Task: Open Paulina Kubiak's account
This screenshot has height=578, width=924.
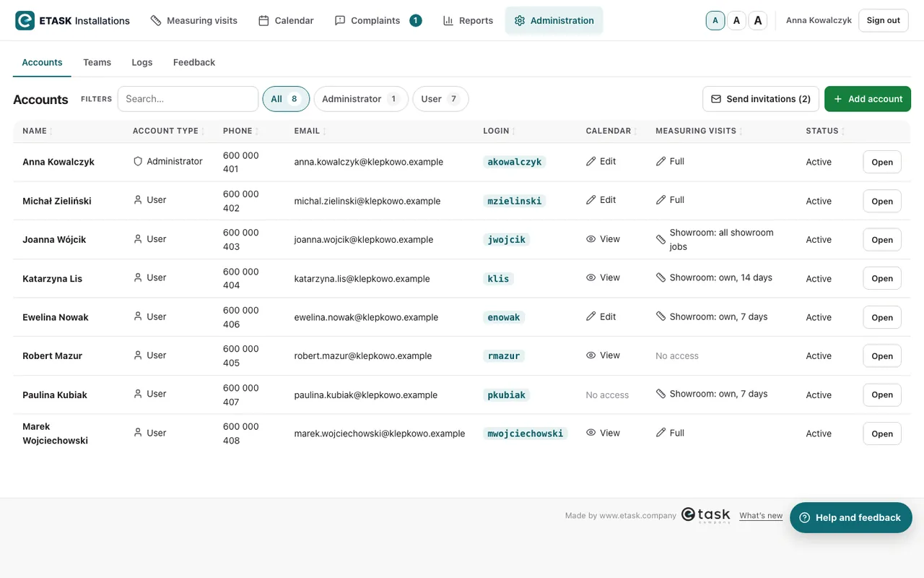Action: [882, 394]
